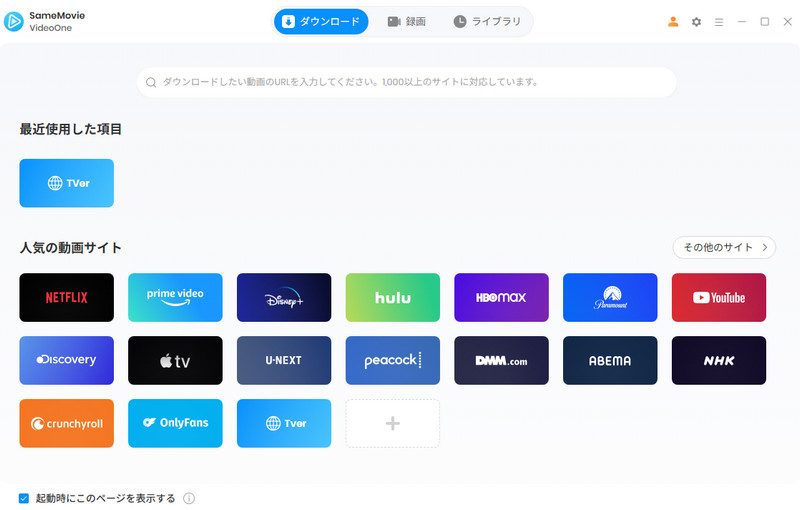Select the Peacock tile

(x=392, y=360)
